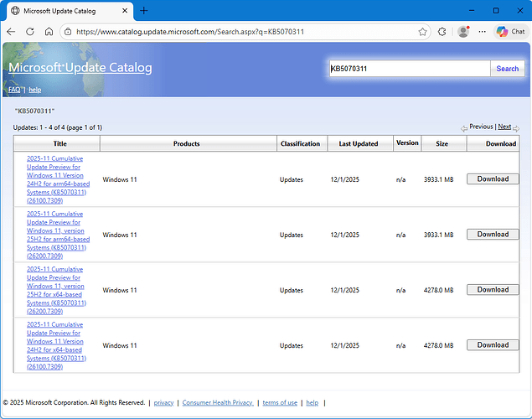
Task: Download the 25H2 x64 update
Action: 493,290
